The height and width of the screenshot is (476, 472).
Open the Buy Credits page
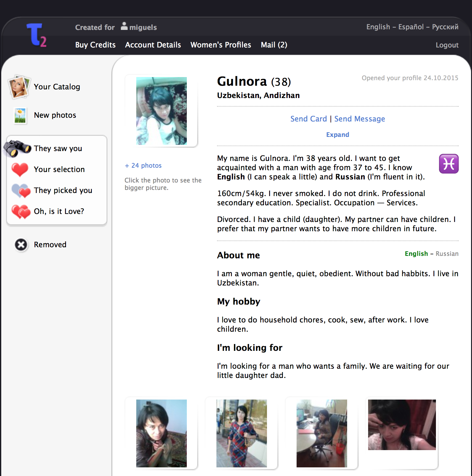click(95, 45)
